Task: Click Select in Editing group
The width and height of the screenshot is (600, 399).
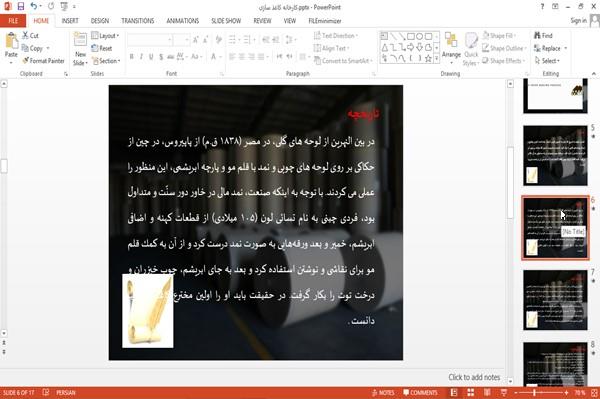Action: 546,61
